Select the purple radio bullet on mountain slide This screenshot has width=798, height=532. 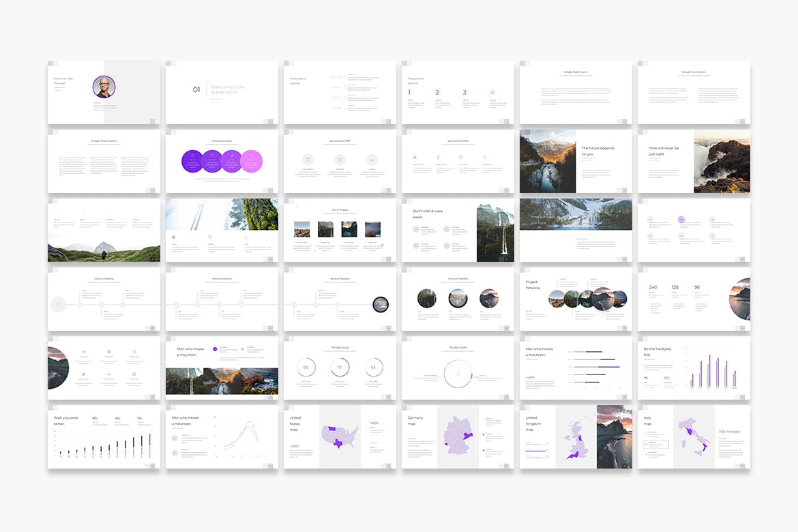[x=216, y=349]
